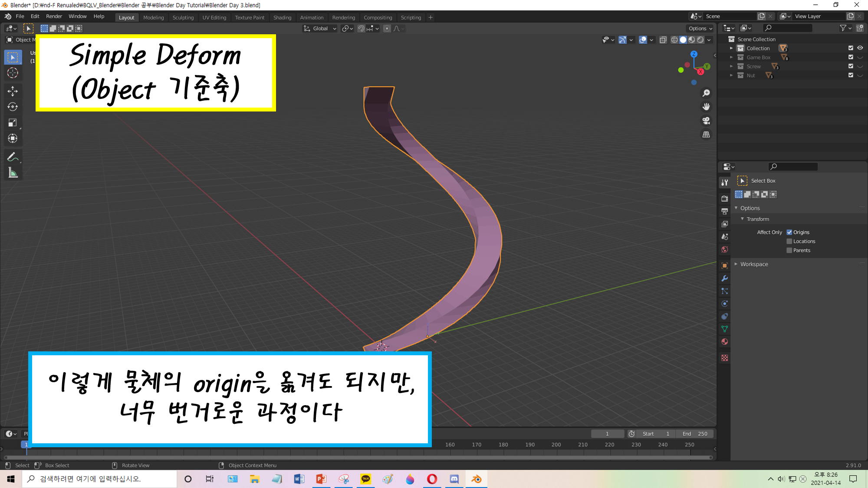The image size is (868, 488).
Task: Enable the Parents checkbox
Action: pos(789,250)
